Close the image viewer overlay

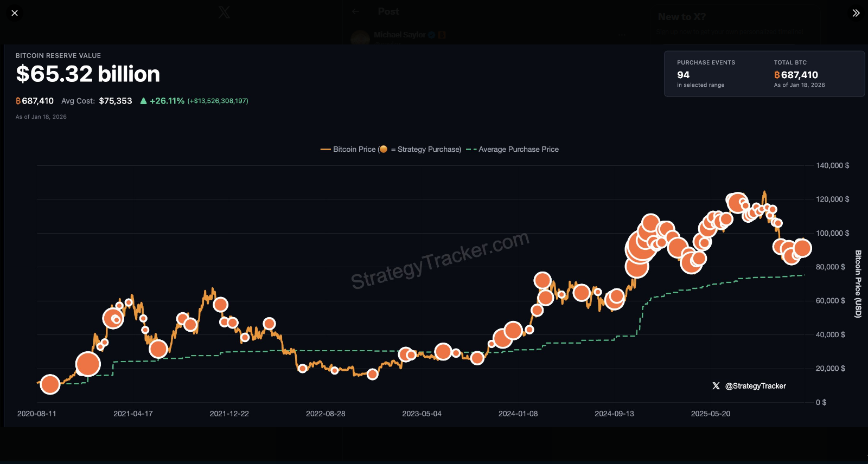(x=15, y=13)
